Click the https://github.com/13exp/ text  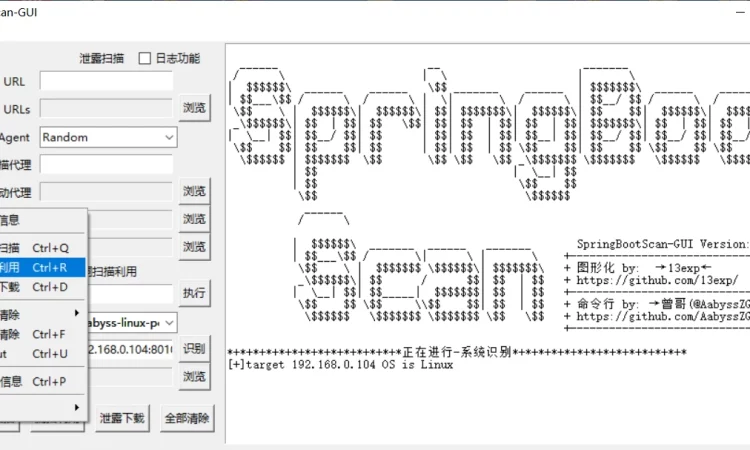point(657,280)
